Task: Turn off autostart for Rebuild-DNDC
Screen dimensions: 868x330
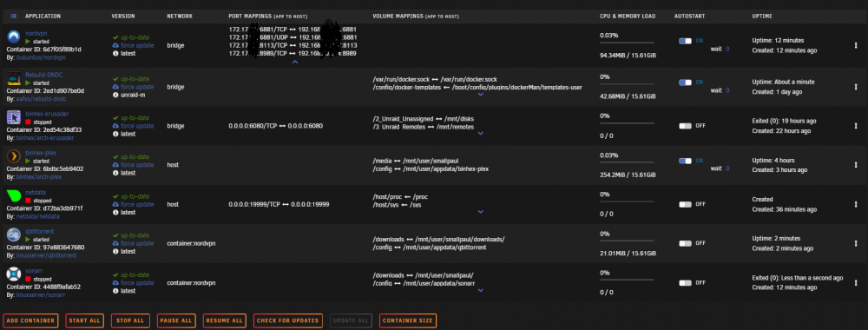Action: pos(685,82)
